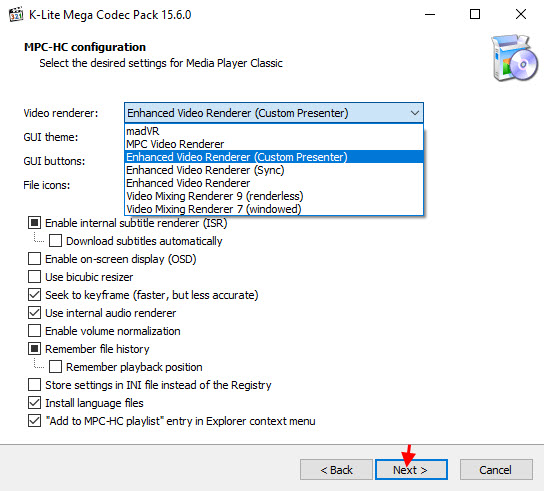Uncheck Install language files

pyautogui.click(x=34, y=403)
